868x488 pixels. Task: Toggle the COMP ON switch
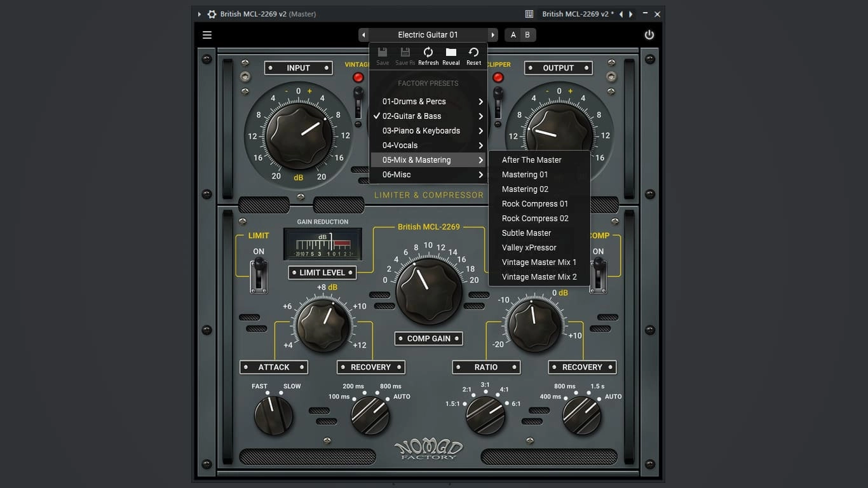[x=598, y=276]
